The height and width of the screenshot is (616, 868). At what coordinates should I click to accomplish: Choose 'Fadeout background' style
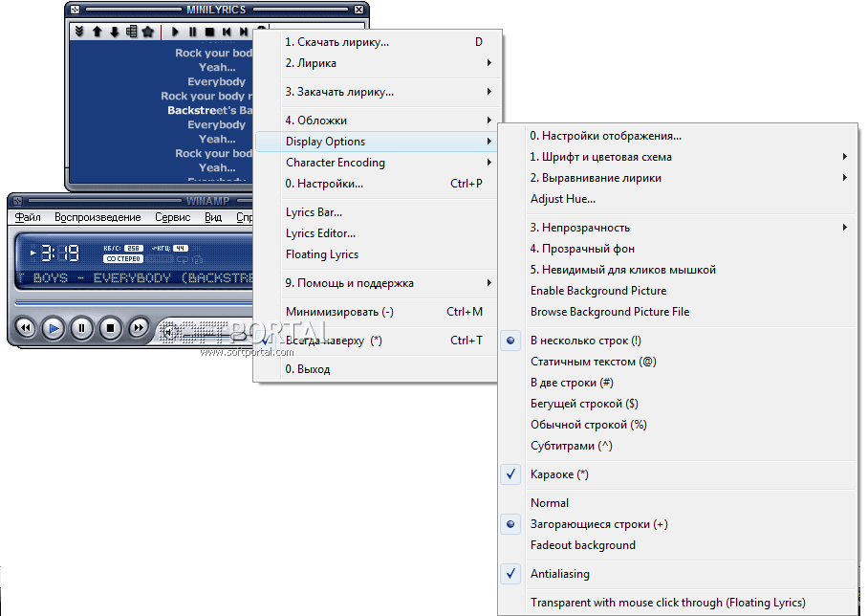(678, 544)
